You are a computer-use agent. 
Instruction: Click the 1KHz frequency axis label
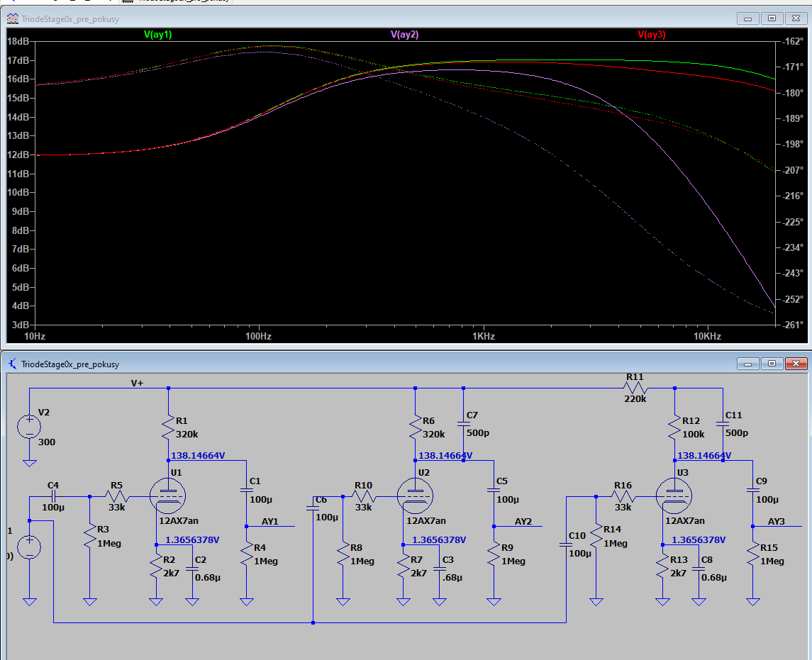(x=482, y=335)
